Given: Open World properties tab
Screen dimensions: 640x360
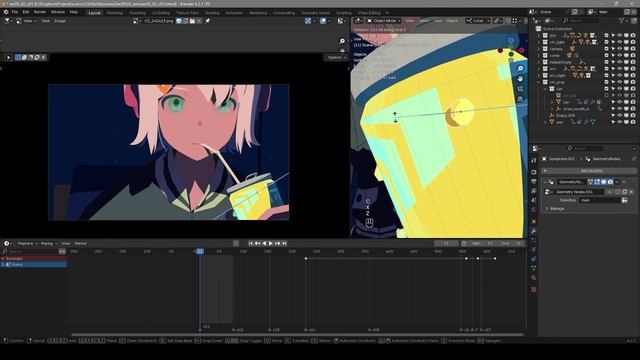Looking at the screenshot, I should [533, 210].
